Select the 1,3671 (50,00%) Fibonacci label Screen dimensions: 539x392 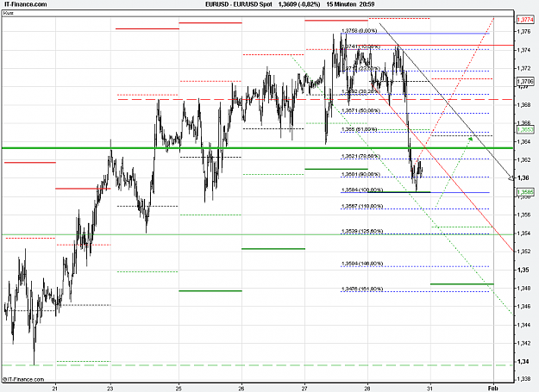point(360,110)
